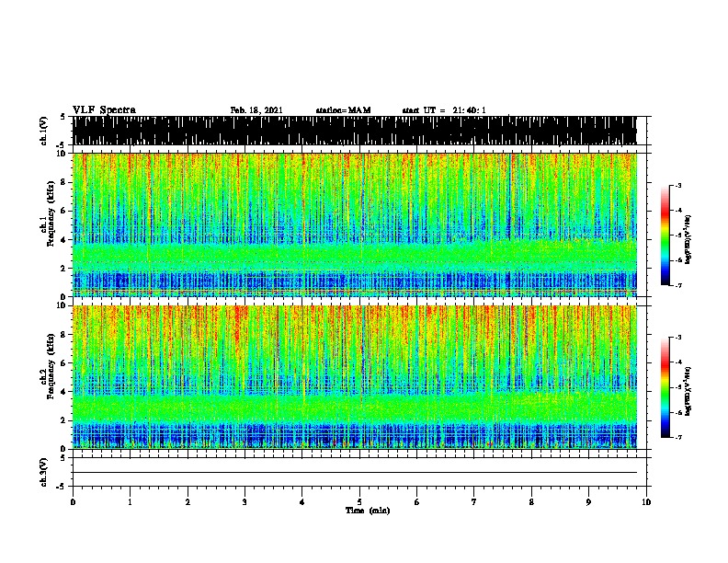
Task: Click the "station=MAM" header label
Action: point(343,110)
